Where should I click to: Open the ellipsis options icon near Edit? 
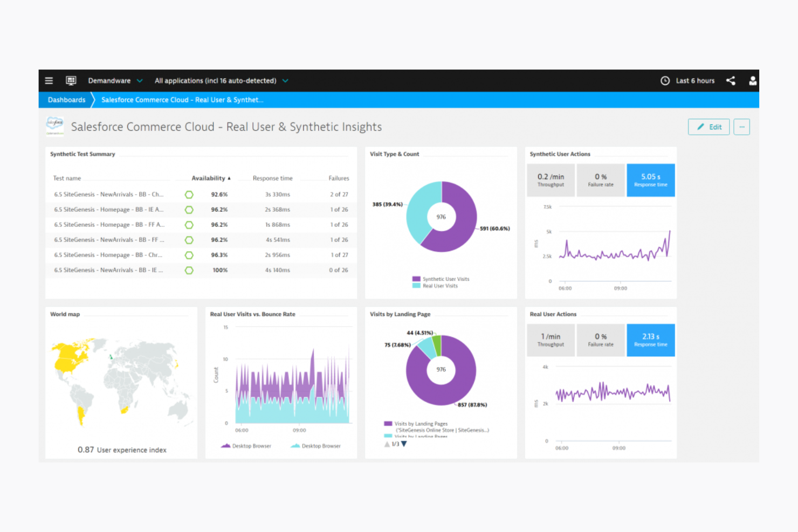742,127
